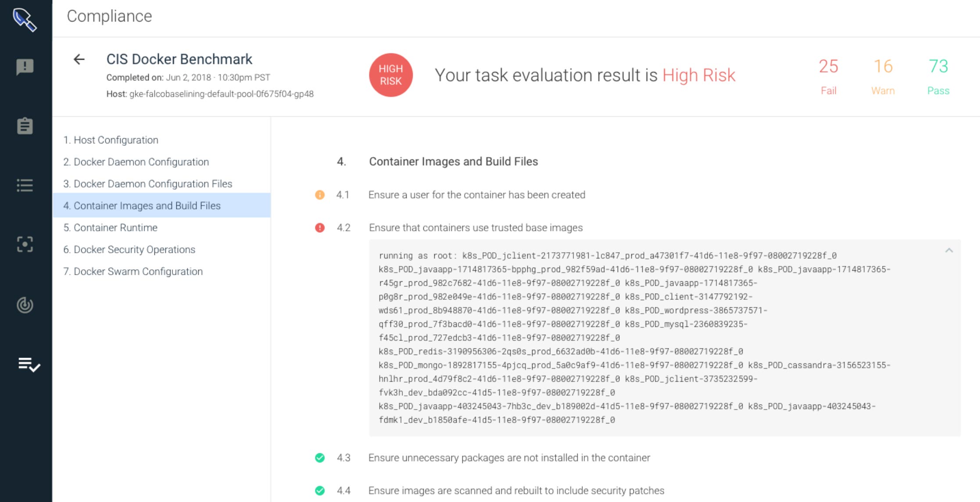980x502 pixels.
Task: Click the CIS Docker Benchmark title
Action: (179, 59)
